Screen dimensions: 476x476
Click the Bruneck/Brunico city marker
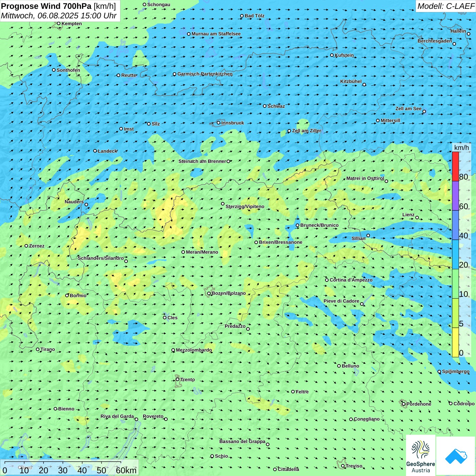coord(297,225)
